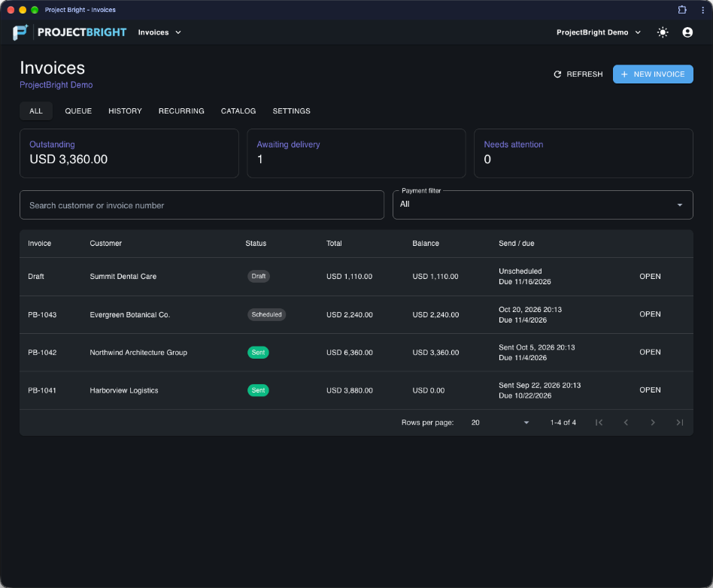The width and height of the screenshot is (713, 588).
Task: Switch to the QUEUE tab
Action: pyautogui.click(x=78, y=111)
